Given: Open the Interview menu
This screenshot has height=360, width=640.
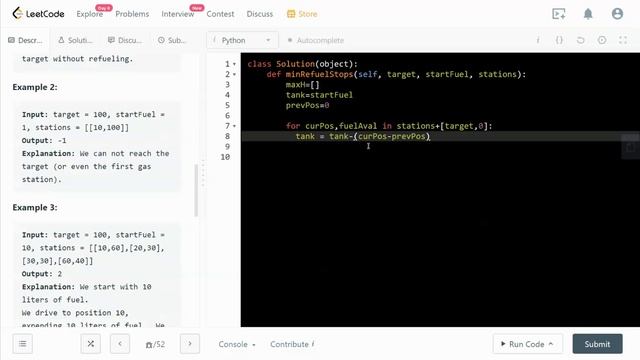Looking at the screenshot, I should pos(178,14).
